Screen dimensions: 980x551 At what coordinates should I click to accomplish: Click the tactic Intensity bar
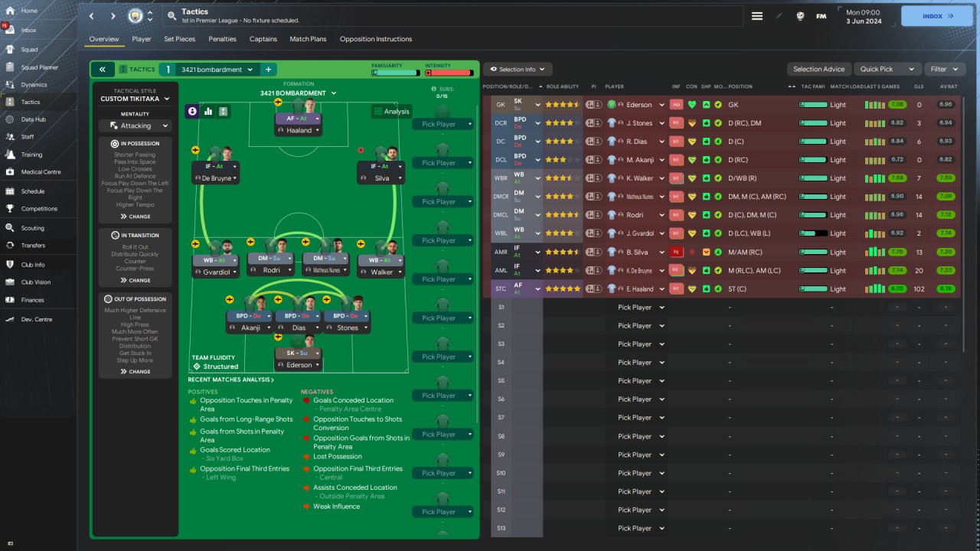click(x=449, y=73)
